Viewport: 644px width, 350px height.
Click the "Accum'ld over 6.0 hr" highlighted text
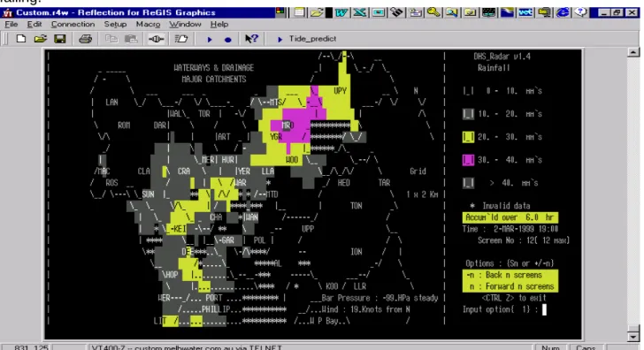510,217
